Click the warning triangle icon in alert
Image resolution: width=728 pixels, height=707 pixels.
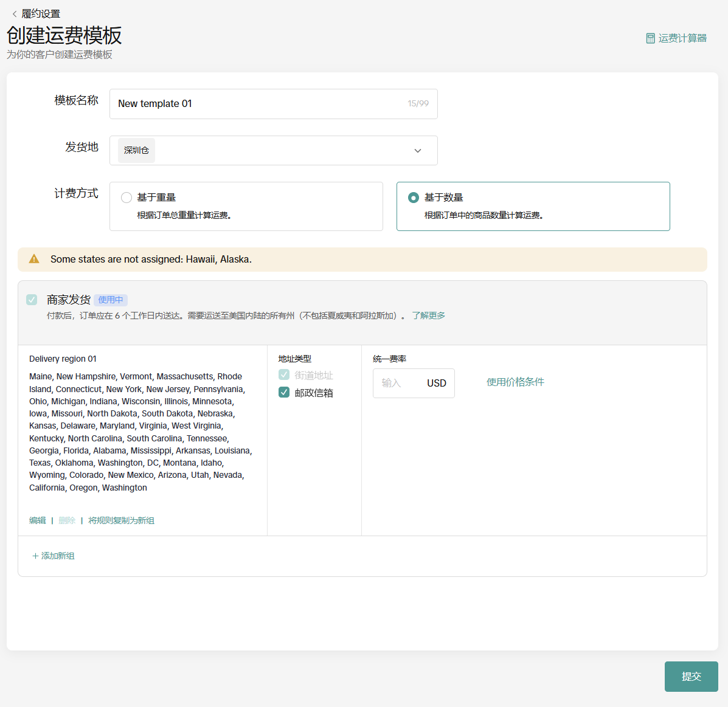coord(34,259)
